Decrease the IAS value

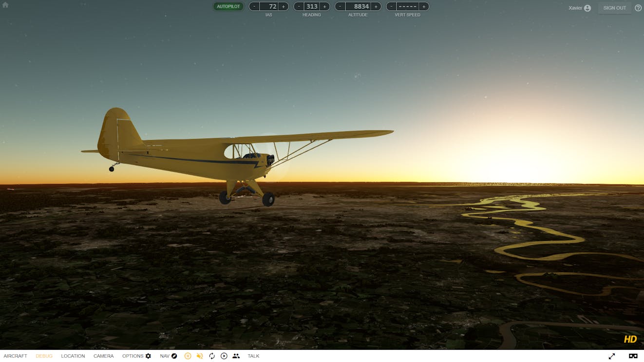(254, 6)
